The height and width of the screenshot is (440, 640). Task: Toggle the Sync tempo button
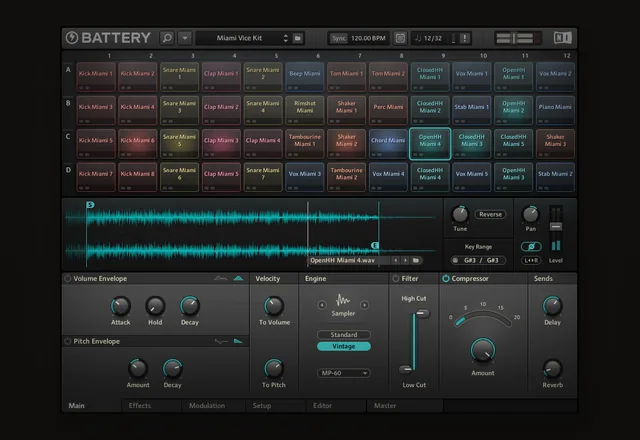click(338, 38)
